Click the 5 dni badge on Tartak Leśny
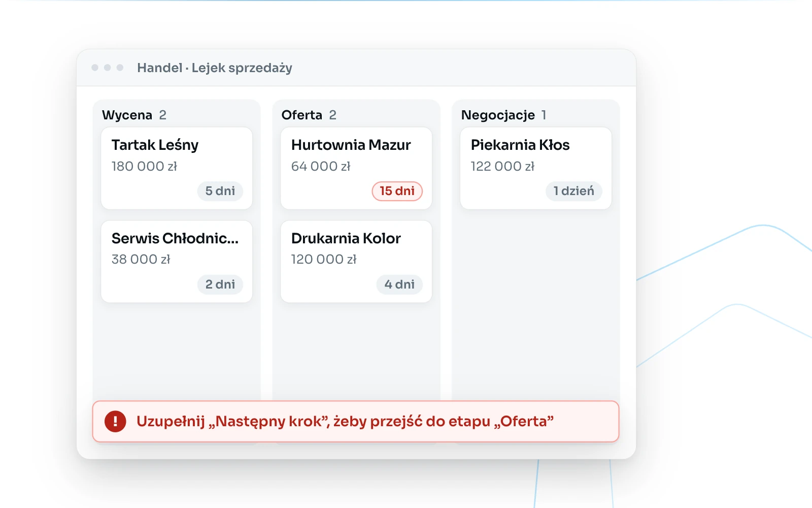The width and height of the screenshot is (812, 508). click(220, 191)
